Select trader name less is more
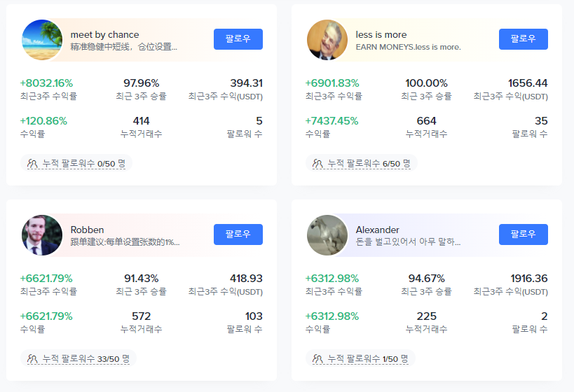 (381, 35)
